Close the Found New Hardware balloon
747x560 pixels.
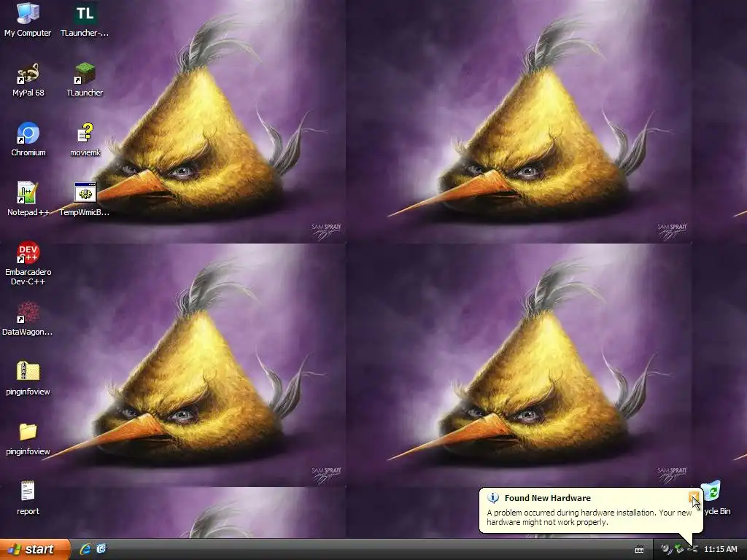pyautogui.click(x=694, y=497)
